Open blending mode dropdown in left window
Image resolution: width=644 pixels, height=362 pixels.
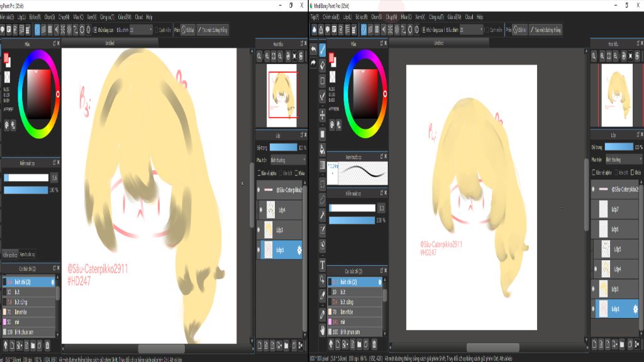click(287, 160)
